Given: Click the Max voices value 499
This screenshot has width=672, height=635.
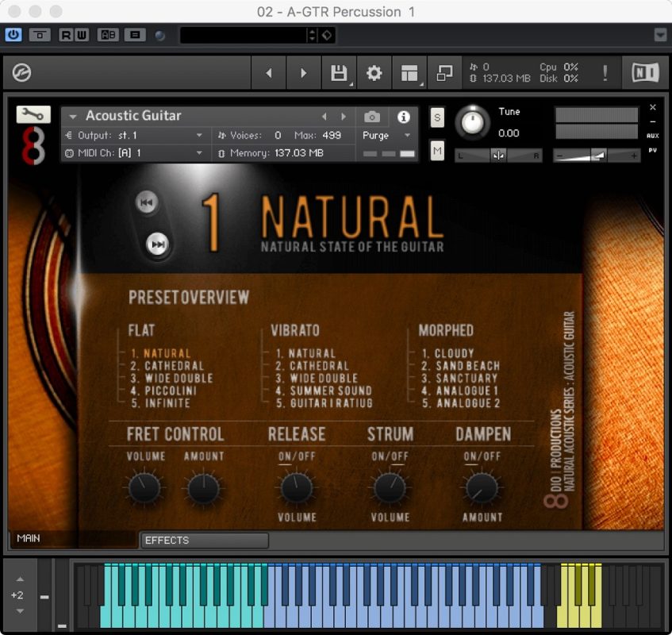Looking at the screenshot, I should coord(332,136).
